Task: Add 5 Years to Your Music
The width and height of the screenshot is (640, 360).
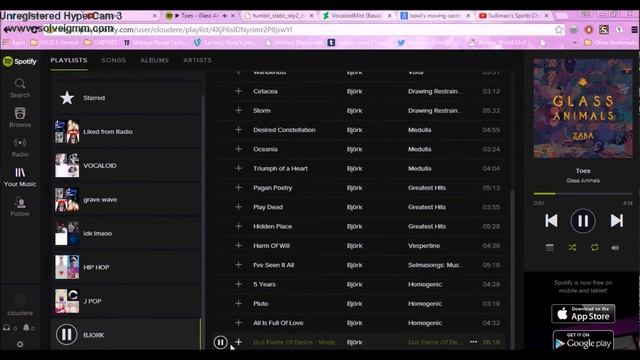Action: click(239, 284)
